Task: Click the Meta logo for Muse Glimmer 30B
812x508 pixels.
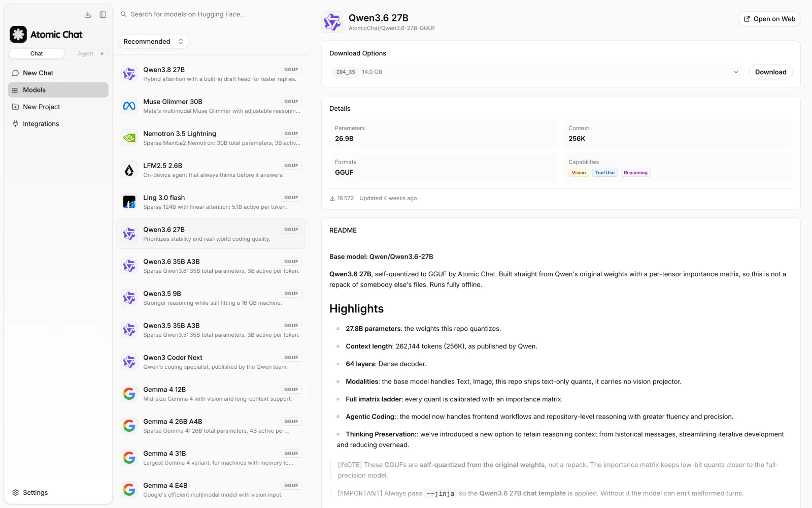Action: tap(129, 106)
